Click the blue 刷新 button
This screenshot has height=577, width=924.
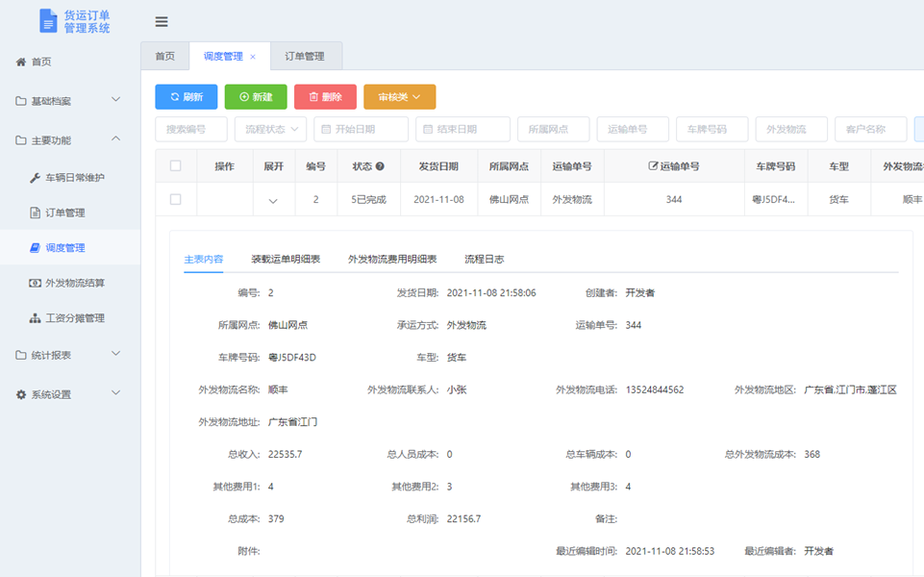click(x=187, y=97)
